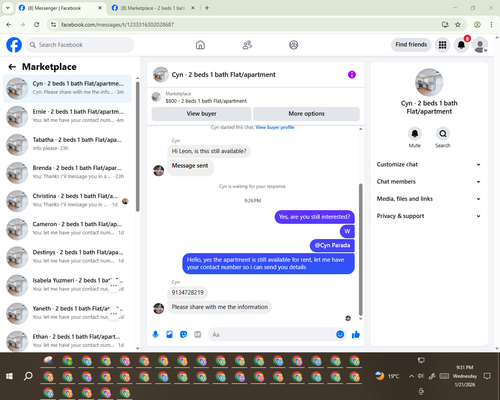Image resolution: width=500 pixels, height=400 pixels.
Task: Send a voice clip with microphone icon
Action: coord(155,334)
